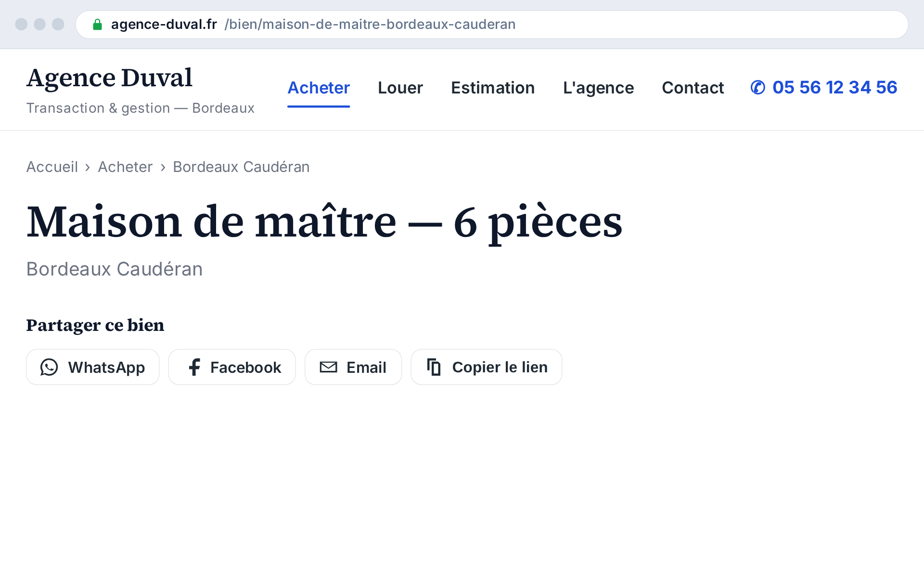This screenshot has height=578, width=924.
Task: Click the Copier le lien label
Action: [x=500, y=367]
